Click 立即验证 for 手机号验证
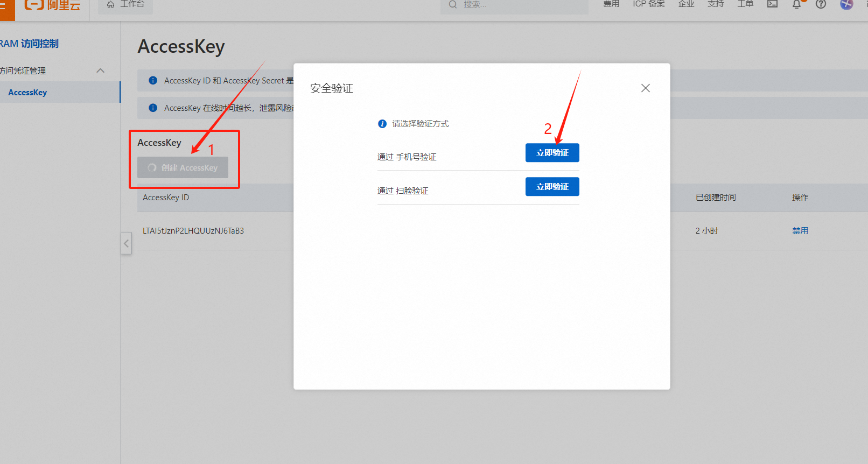This screenshot has height=464, width=868. click(x=552, y=153)
